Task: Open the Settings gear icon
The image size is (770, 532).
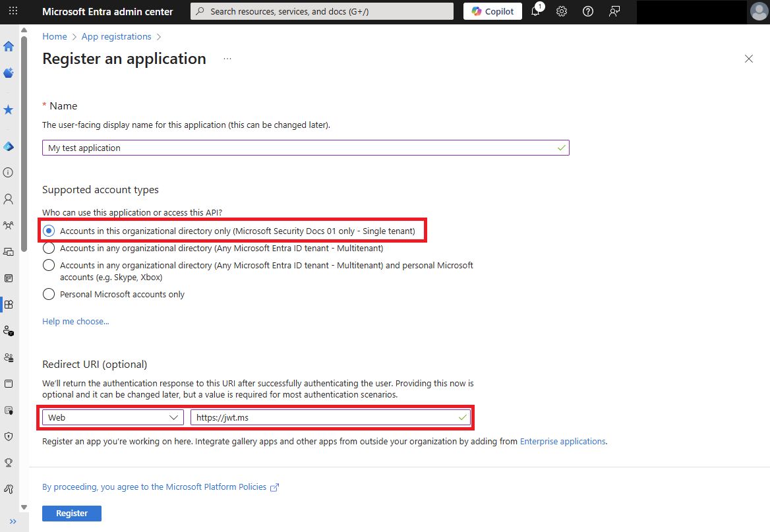Action: (x=562, y=11)
